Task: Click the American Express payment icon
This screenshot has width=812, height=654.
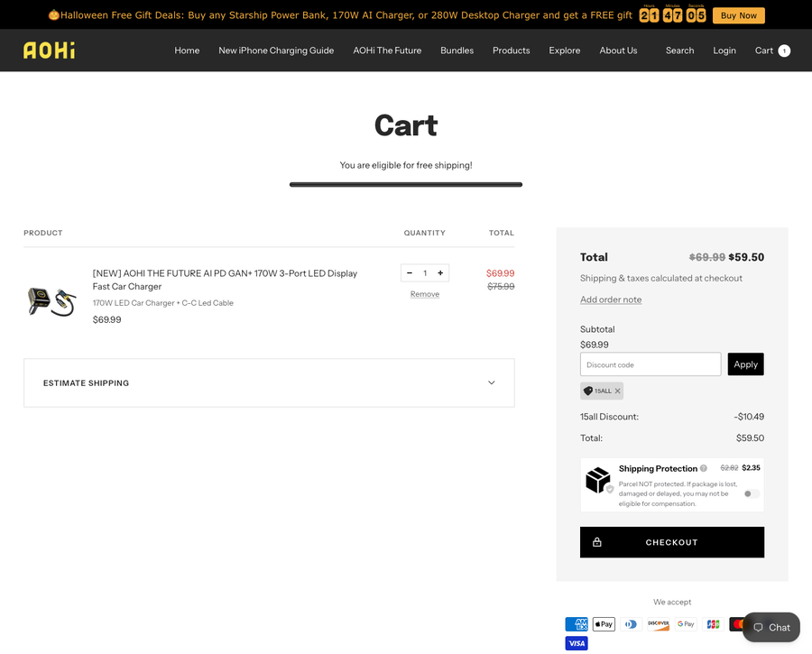Action: (577, 624)
